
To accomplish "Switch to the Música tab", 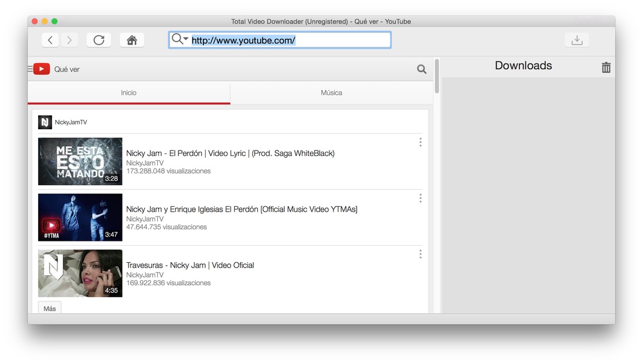I will point(331,93).
